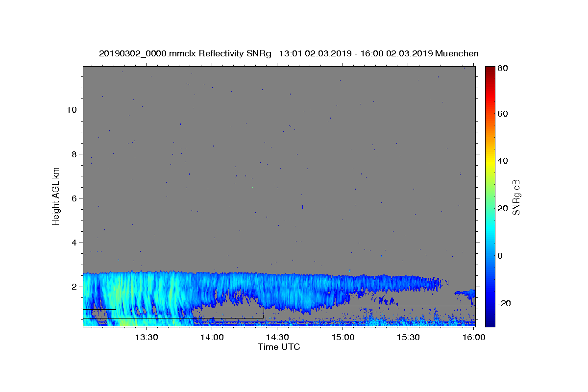Image resolution: width=588 pixels, height=392 pixels.
Task: Click the 14:00 time tick label
Action: (x=212, y=337)
